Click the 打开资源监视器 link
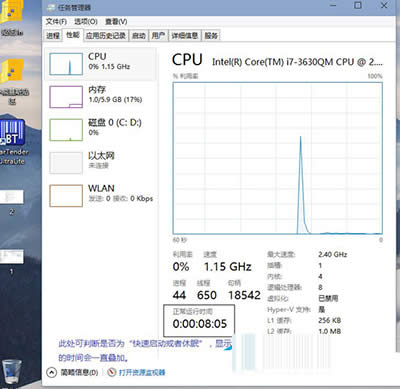Viewport: 400px width, 389px height. point(142,372)
